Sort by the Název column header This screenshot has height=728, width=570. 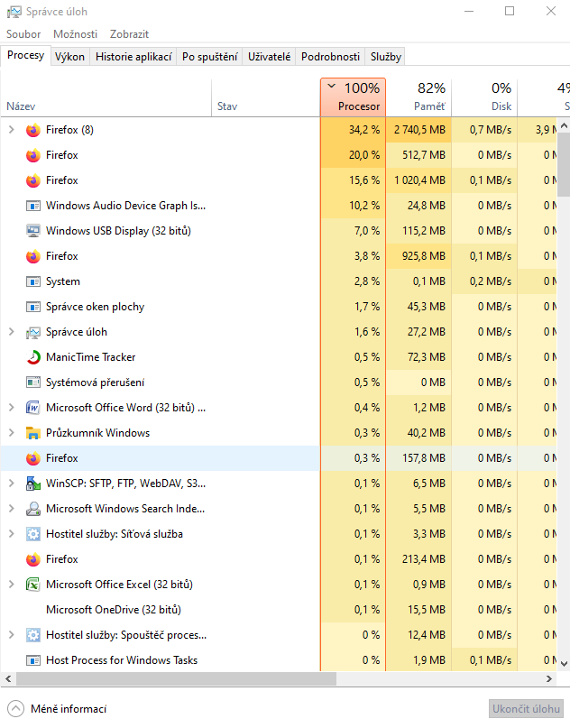106,97
